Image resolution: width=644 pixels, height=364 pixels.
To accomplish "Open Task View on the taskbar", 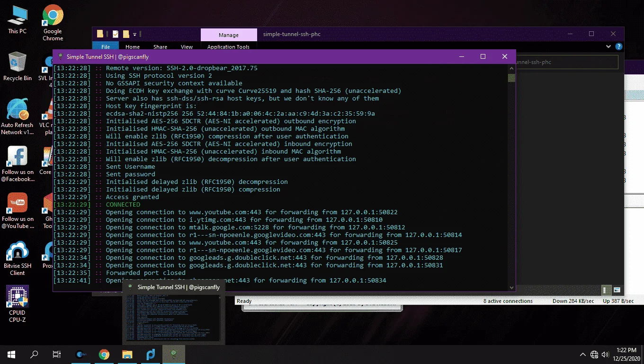I will click(x=57, y=354).
